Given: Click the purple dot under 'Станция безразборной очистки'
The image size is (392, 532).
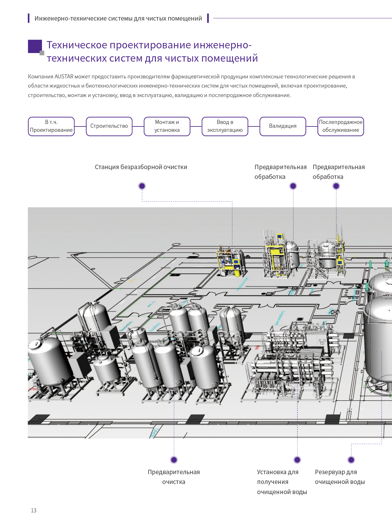Looking at the screenshot, I should 142,186.
